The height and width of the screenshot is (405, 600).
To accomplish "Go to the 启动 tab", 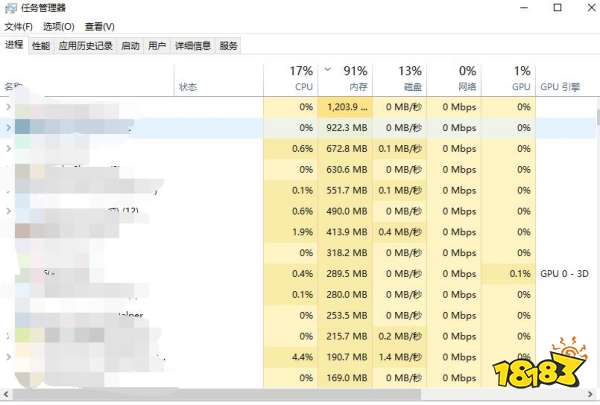I will [x=130, y=46].
